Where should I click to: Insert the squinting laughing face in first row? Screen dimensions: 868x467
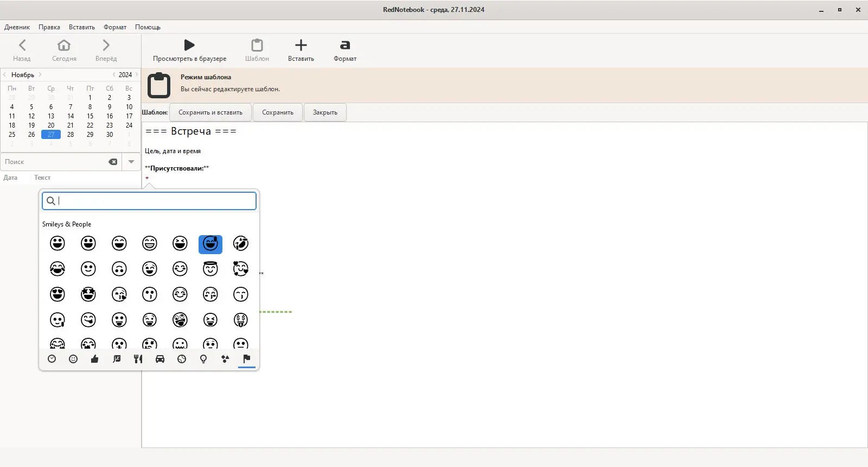pyautogui.click(x=180, y=244)
